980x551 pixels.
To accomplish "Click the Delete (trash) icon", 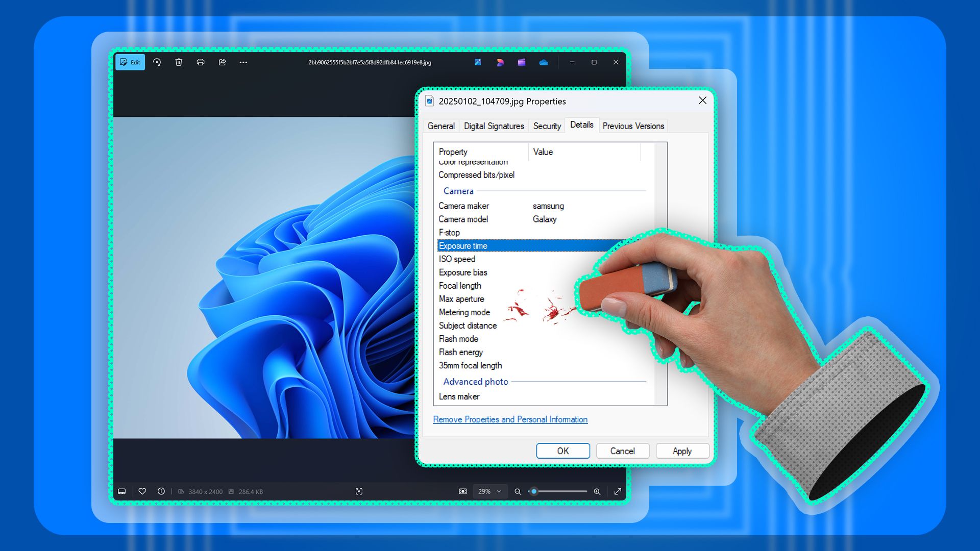I will tap(178, 62).
